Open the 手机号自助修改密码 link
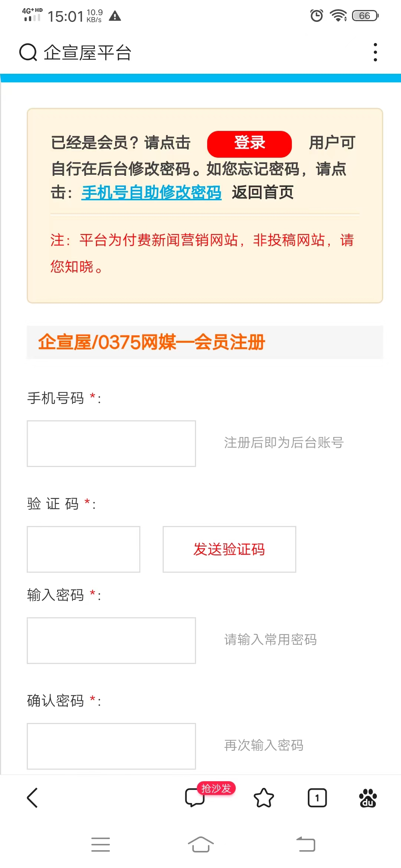This screenshot has width=401, height=868. tap(151, 192)
